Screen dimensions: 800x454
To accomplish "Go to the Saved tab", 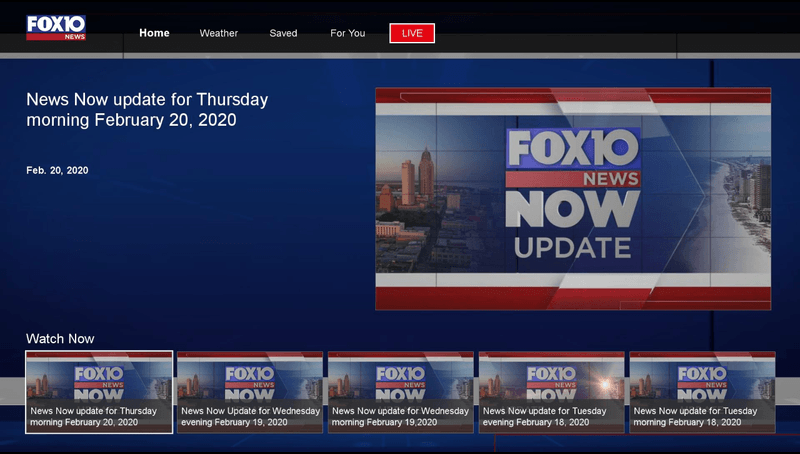I will click(x=283, y=33).
